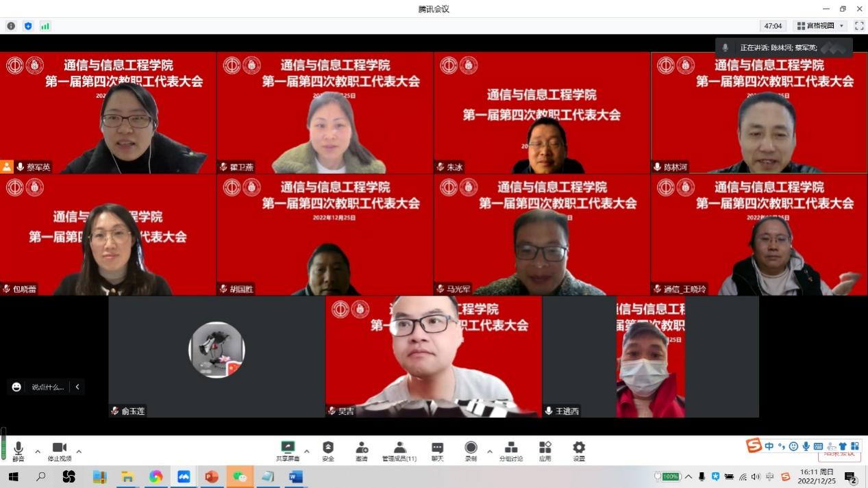The width and height of the screenshot is (868, 488).
Task: Click the invite (邀请) icon
Action: 362,450
